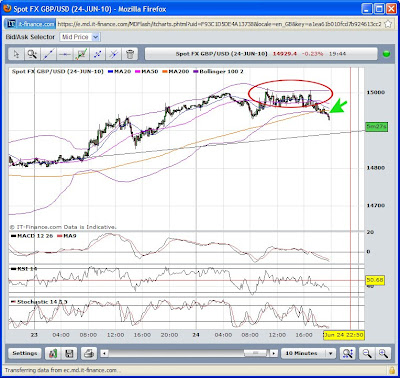Open the chart indicator tool with green check
The height and width of the screenshot is (378, 400).
coord(81,54)
